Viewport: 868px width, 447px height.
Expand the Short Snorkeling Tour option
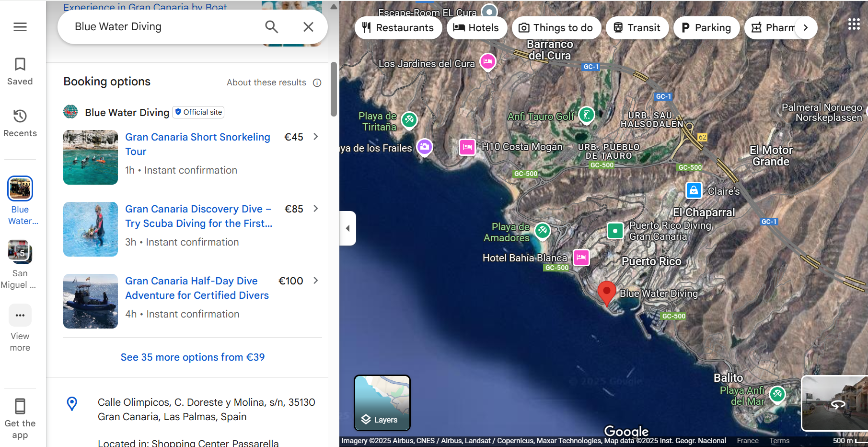[x=315, y=137]
